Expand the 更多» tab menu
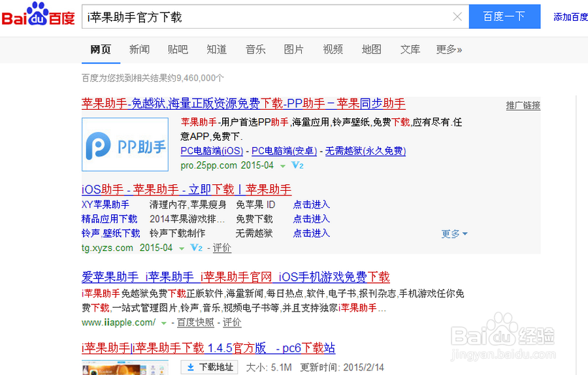The image size is (588, 375). [x=449, y=49]
